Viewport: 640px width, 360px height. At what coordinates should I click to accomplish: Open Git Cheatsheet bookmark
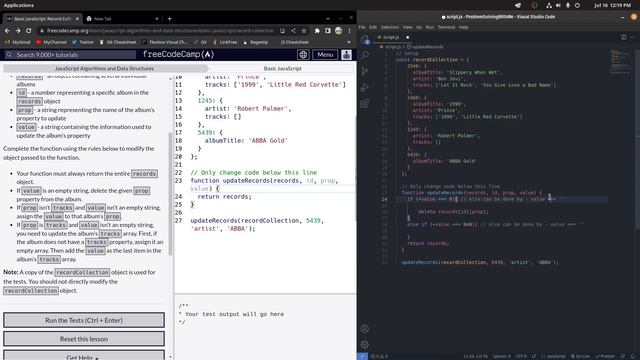coord(118,42)
